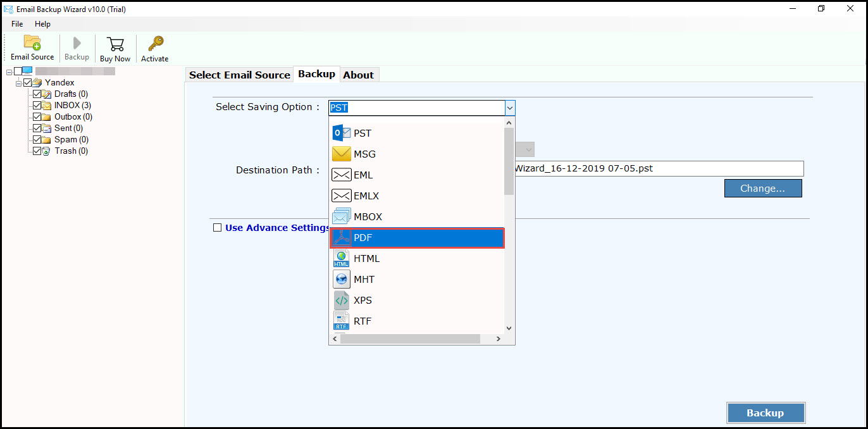Click the Select Saving Option text box

click(417, 108)
